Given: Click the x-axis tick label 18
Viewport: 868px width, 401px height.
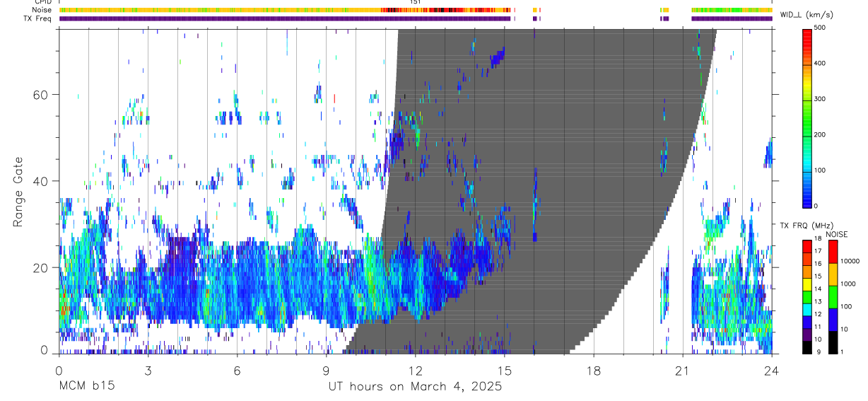Looking at the screenshot, I should [593, 370].
